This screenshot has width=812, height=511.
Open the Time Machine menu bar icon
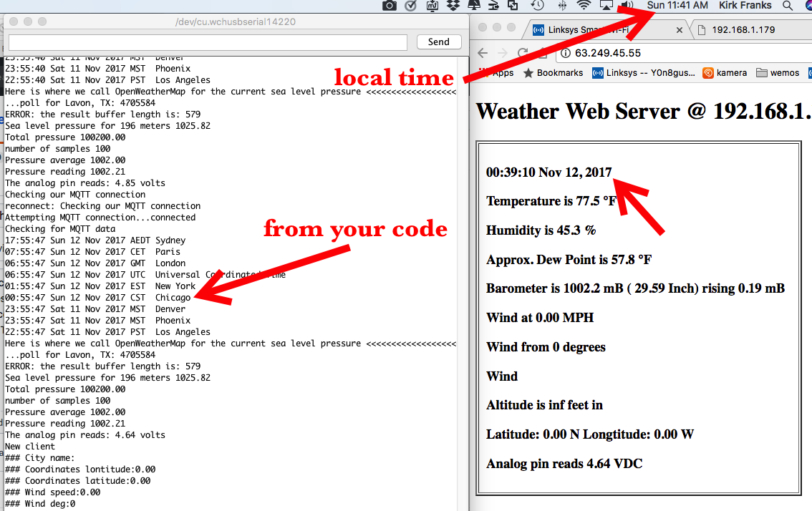pos(538,6)
